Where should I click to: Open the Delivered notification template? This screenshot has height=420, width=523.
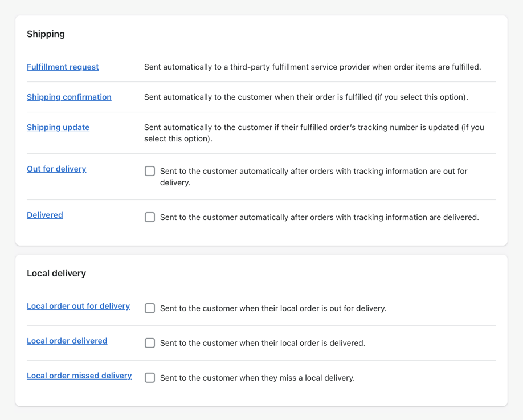(x=44, y=215)
